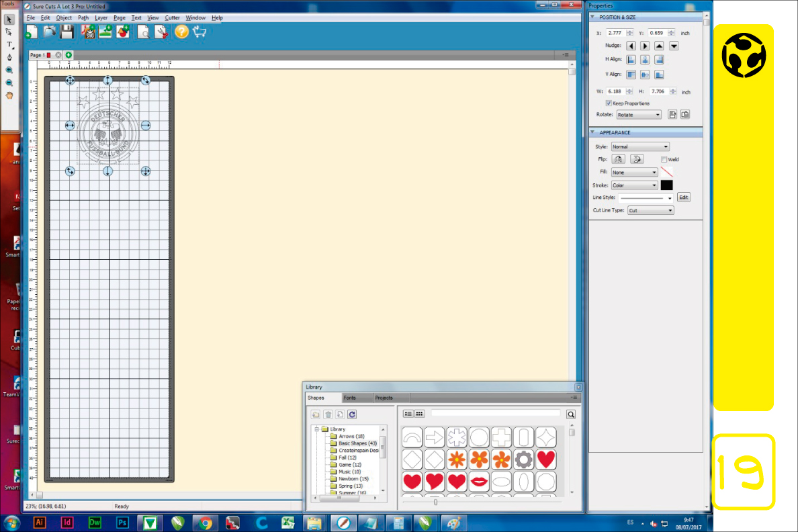
Task: Select the arrow Selection tool
Action: pos(9,20)
